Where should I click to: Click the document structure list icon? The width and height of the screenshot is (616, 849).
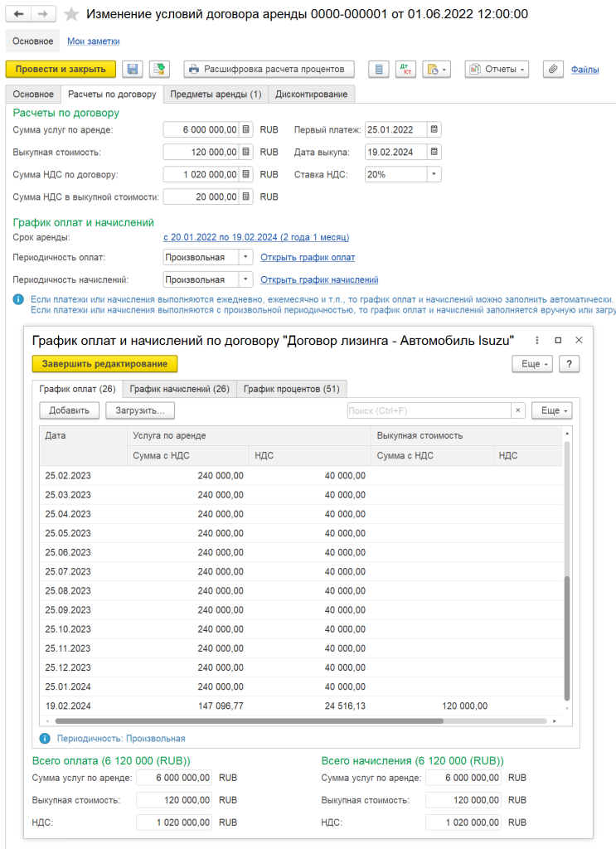coord(379,69)
